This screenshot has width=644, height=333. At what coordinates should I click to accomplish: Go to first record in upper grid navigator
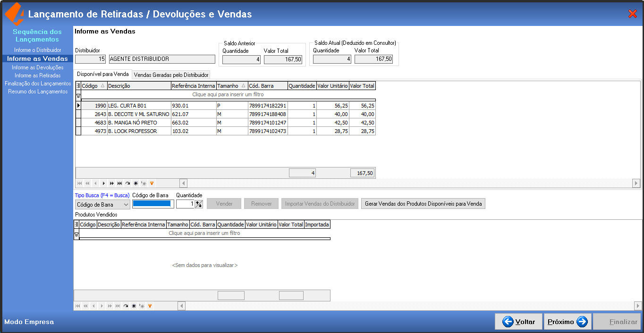point(79,183)
